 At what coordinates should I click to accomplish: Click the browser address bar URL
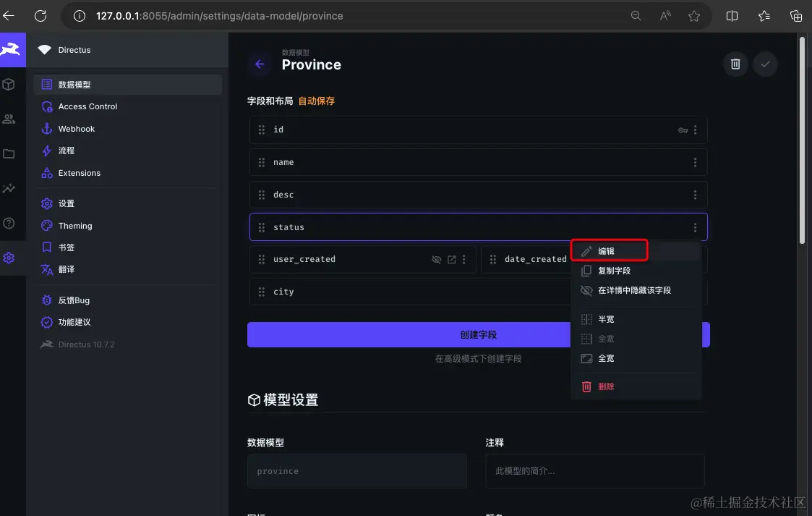(x=220, y=16)
